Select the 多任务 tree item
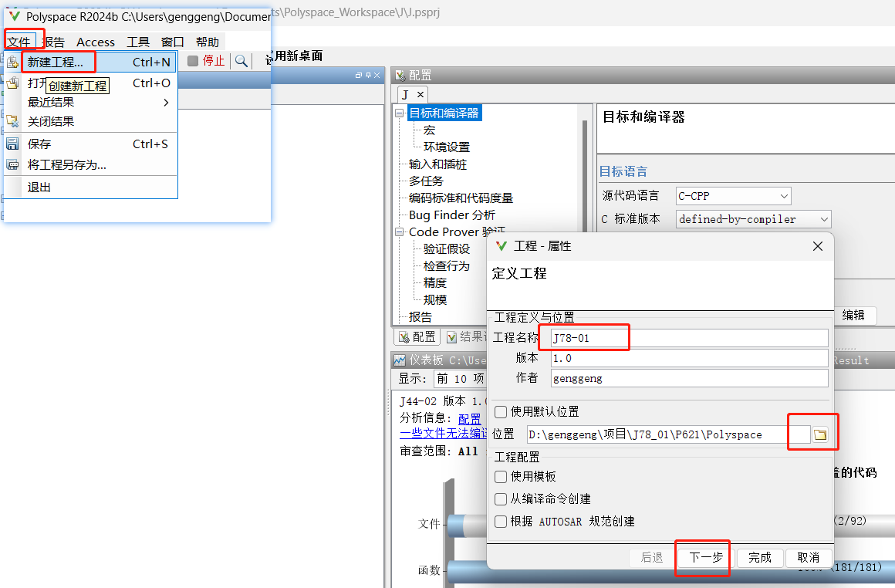 coord(426,181)
